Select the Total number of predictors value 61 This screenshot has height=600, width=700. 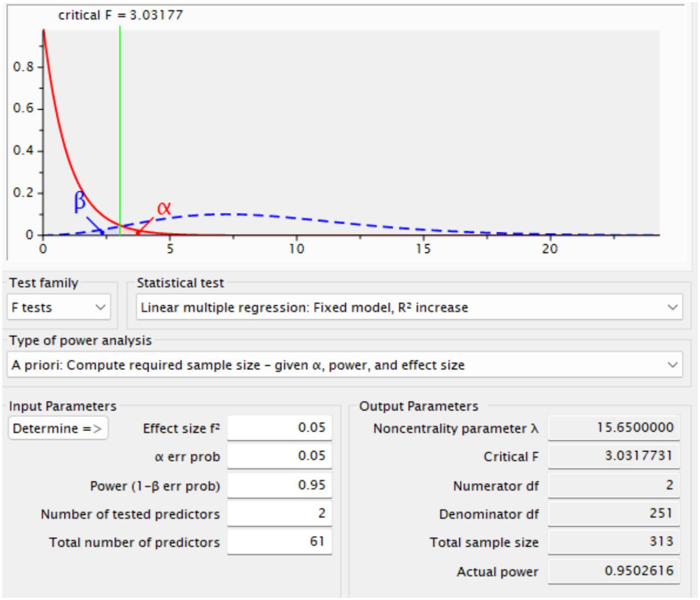point(280,543)
